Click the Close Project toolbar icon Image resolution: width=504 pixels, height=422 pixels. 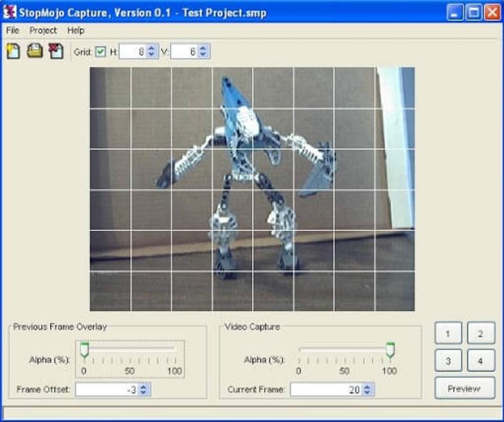(56, 51)
